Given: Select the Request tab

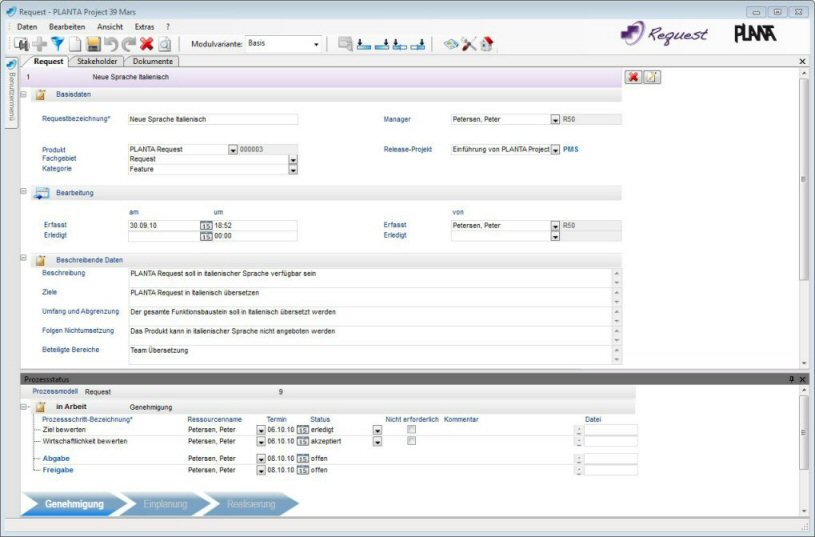Looking at the screenshot, I should coord(48,61).
